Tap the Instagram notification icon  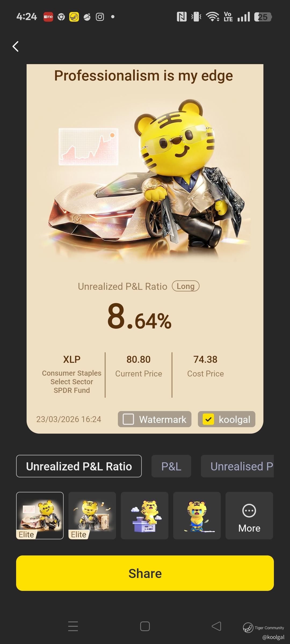[100, 17]
